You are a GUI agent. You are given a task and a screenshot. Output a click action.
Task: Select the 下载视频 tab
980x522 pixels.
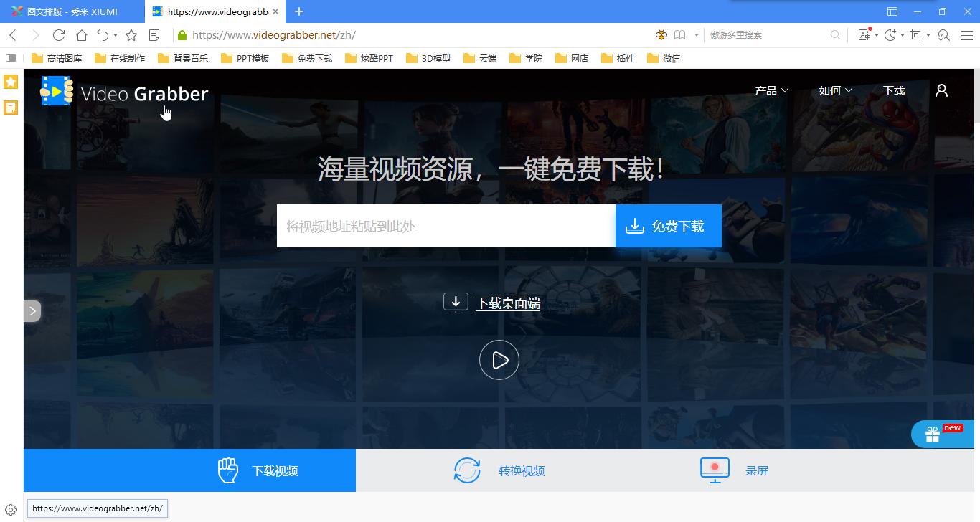point(189,470)
